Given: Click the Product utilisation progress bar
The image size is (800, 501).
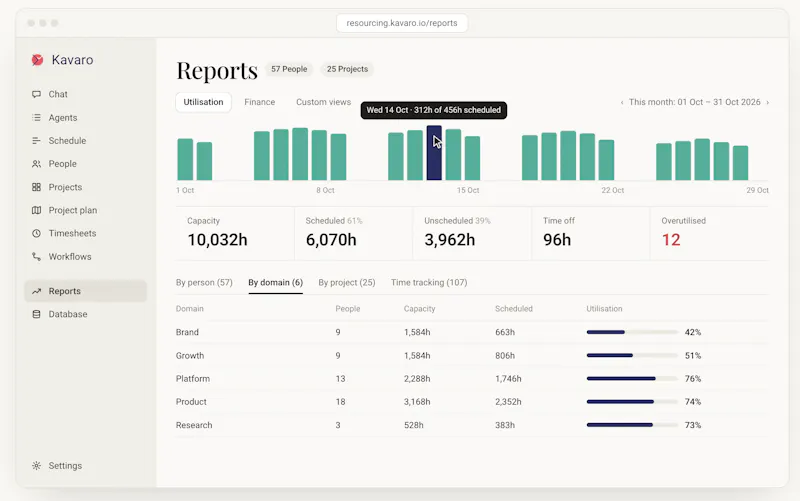Looking at the screenshot, I should coord(632,402).
